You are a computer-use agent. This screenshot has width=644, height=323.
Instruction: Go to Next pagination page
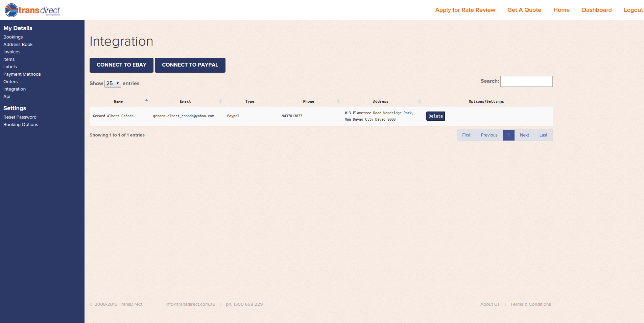pos(524,135)
